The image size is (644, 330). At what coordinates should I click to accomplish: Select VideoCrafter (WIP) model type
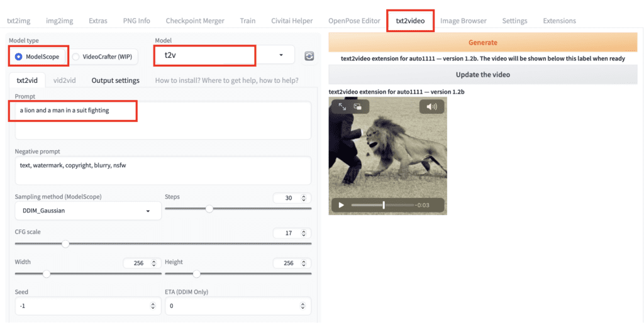(x=103, y=57)
